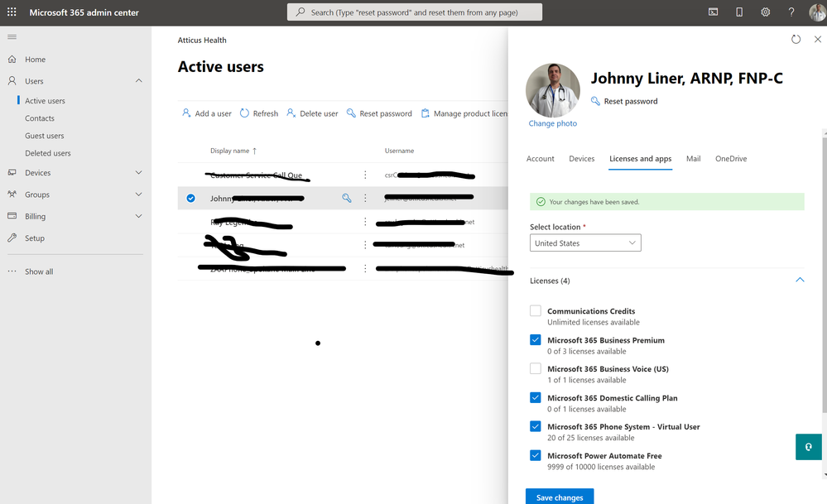
Task: Expand the Devices section chevron
Action: pos(139,172)
